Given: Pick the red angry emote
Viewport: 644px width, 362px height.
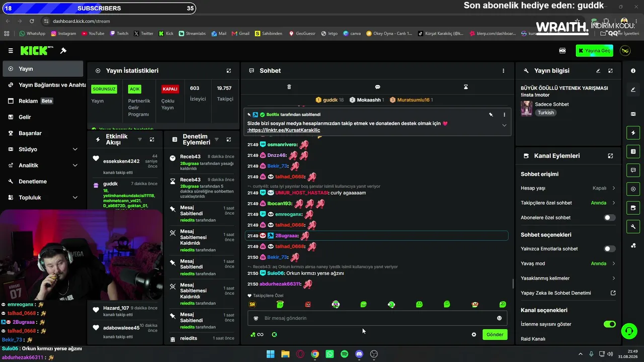Looking at the screenshot, I should pos(308,304).
